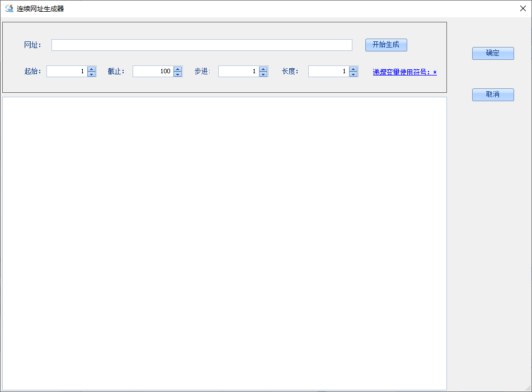Decrease the 起始 value with down arrow

click(x=92, y=74)
